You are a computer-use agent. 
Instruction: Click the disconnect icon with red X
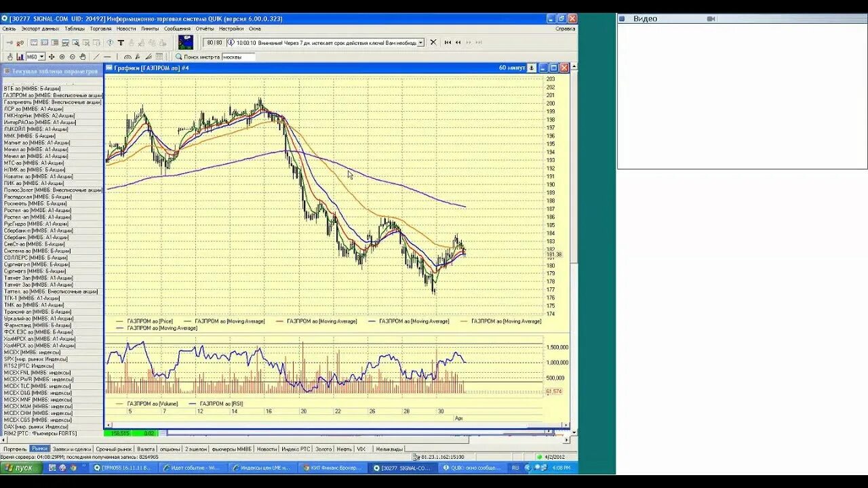[20, 43]
